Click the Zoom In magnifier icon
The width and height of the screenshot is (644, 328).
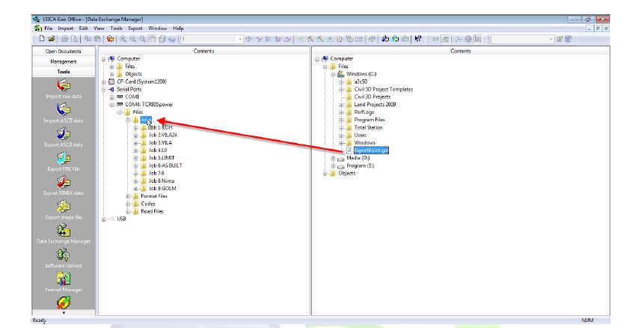pyautogui.click(x=123, y=39)
